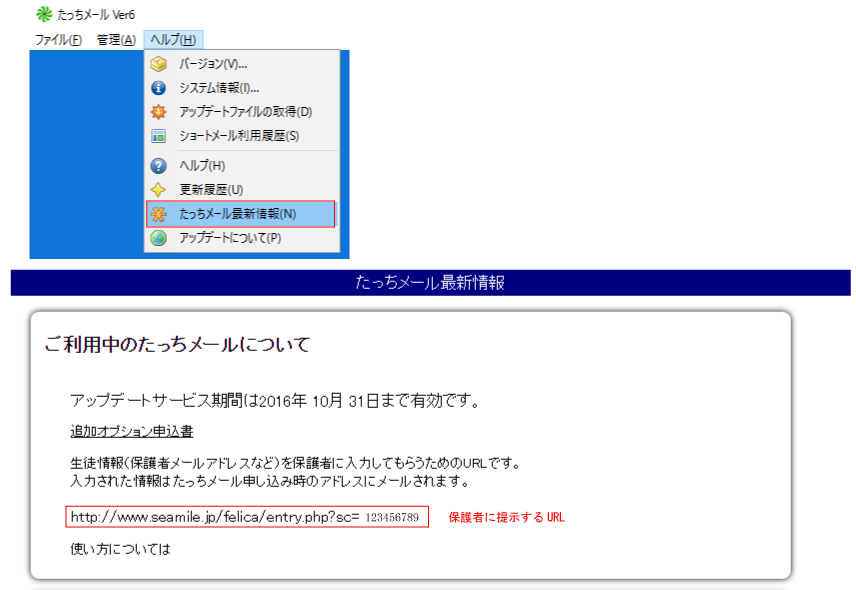
Task: Click the アップデートサービス期間 expiry date line
Action: coord(275,402)
